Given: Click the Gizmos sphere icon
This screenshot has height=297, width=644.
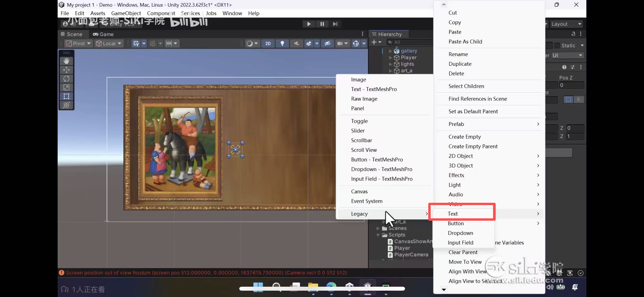Looking at the screenshot, I should (356, 44).
